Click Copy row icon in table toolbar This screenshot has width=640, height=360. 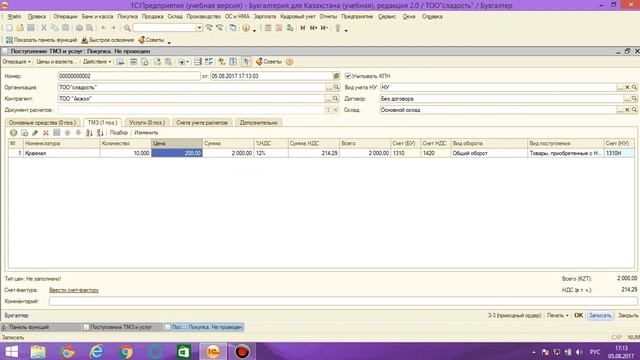click(24, 133)
